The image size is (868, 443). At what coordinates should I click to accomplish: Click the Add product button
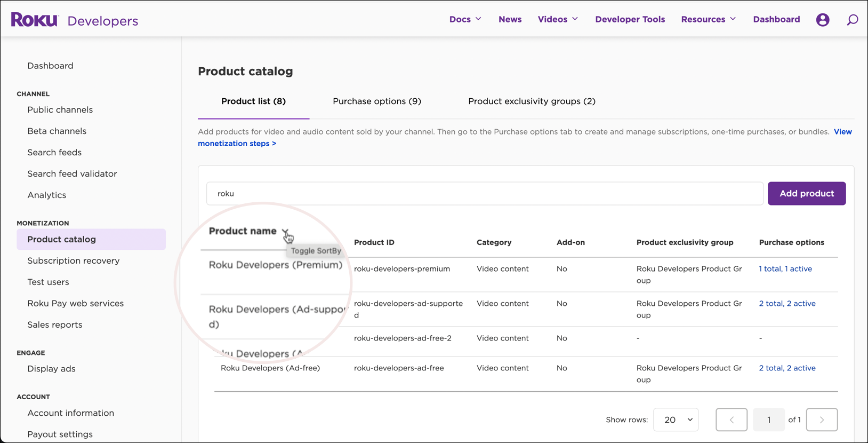pyautogui.click(x=806, y=193)
